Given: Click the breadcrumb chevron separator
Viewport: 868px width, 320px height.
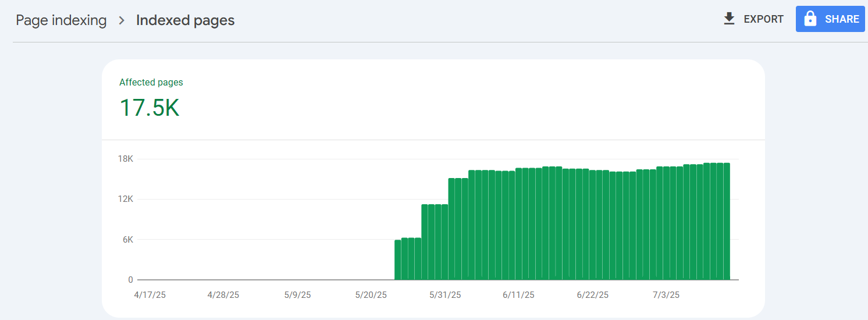Looking at the screenshot, I should click(x=122, y=20).
